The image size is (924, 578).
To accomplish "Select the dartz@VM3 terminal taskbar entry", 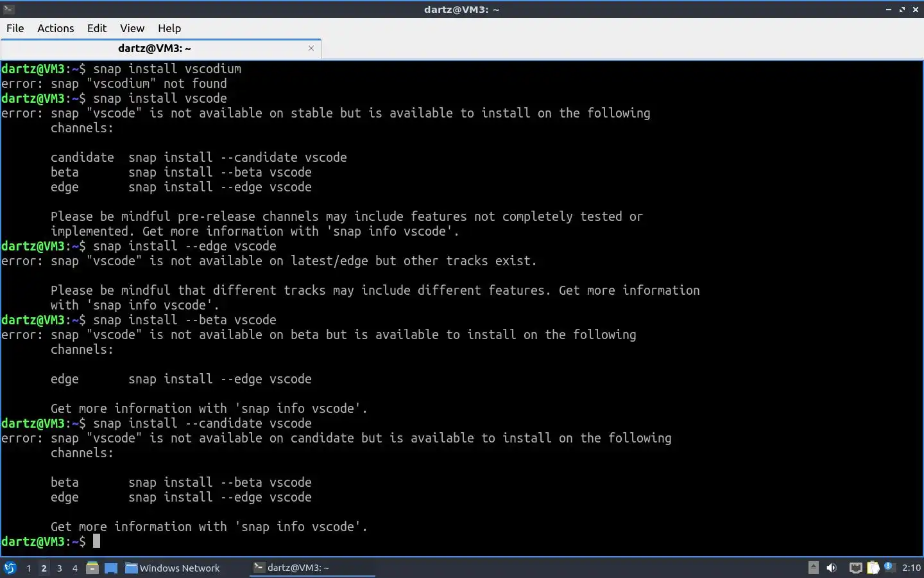I will coord(312,568).
